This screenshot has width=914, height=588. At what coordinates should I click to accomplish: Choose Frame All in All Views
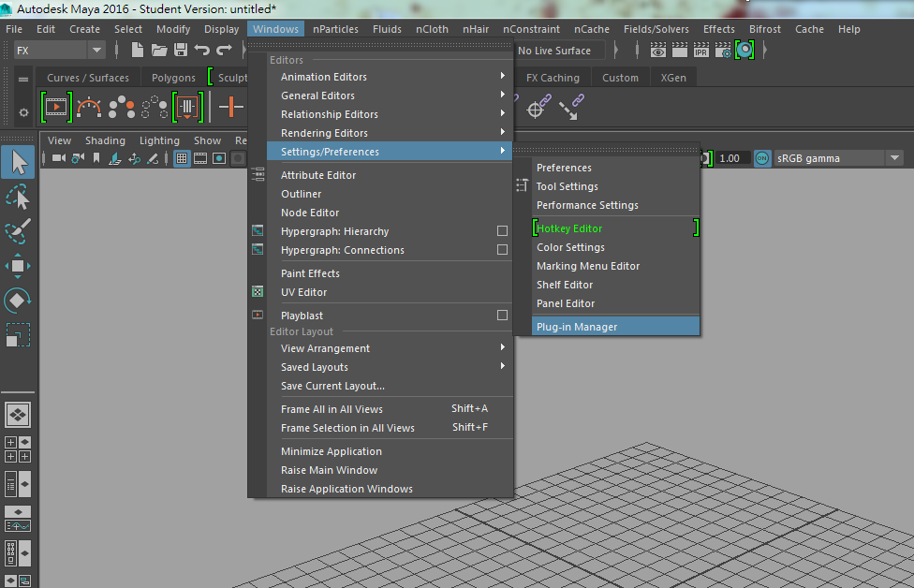(390, 408)
